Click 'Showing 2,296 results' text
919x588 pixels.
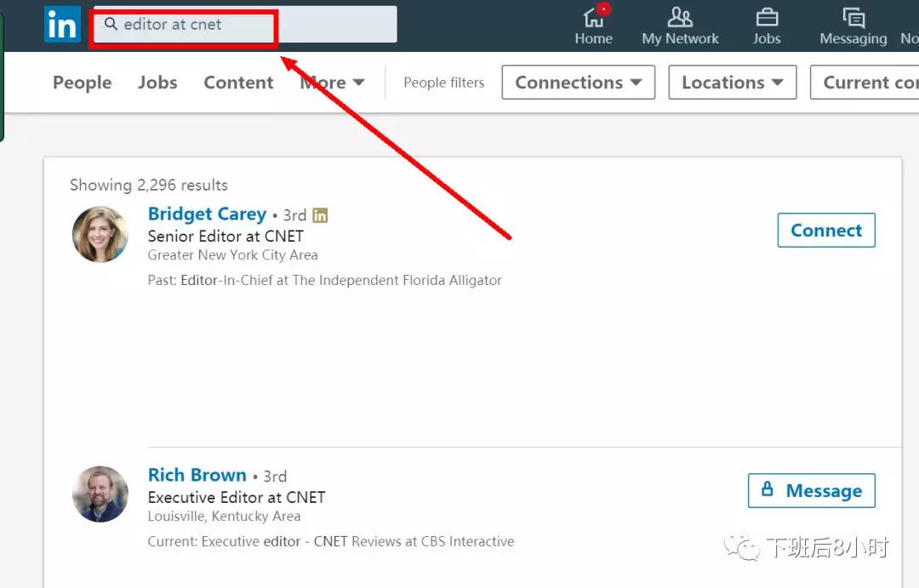click(x=149, y=186)
